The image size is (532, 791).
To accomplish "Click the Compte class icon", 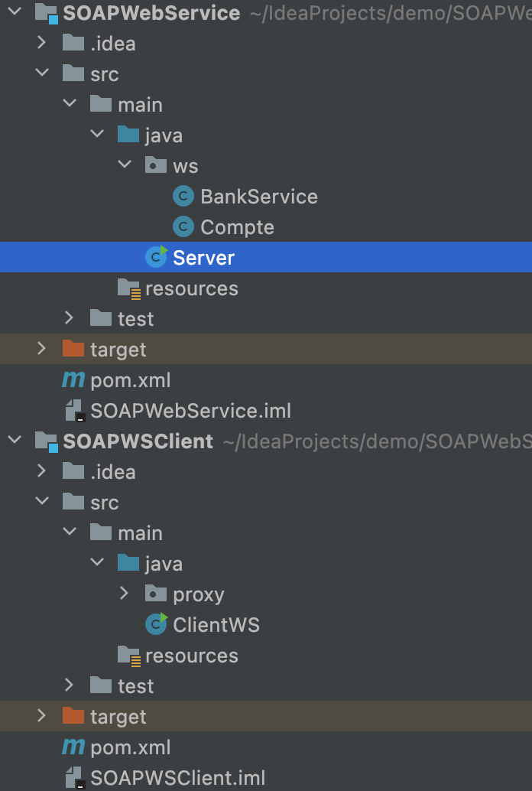I will (183, 226).
